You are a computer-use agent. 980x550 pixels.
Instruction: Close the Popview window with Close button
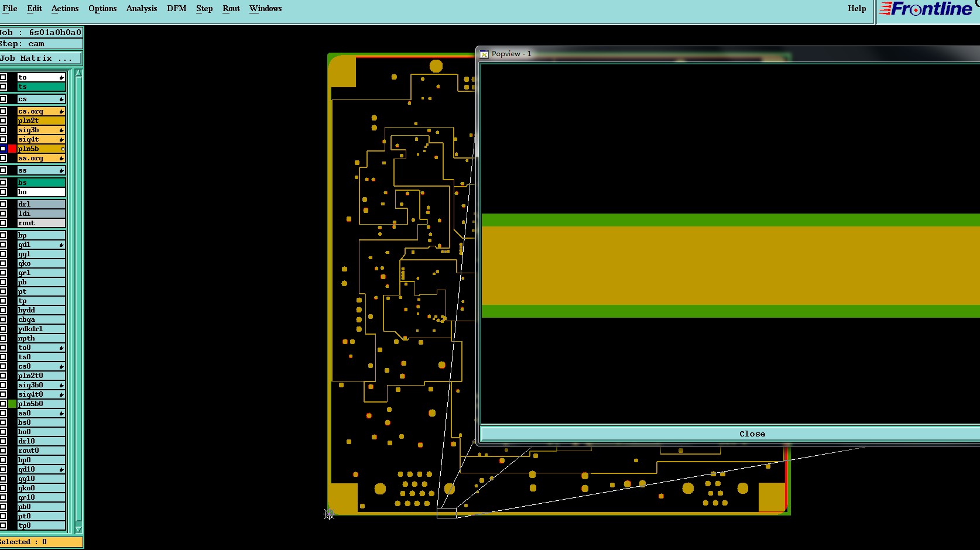tap(730, 434)
